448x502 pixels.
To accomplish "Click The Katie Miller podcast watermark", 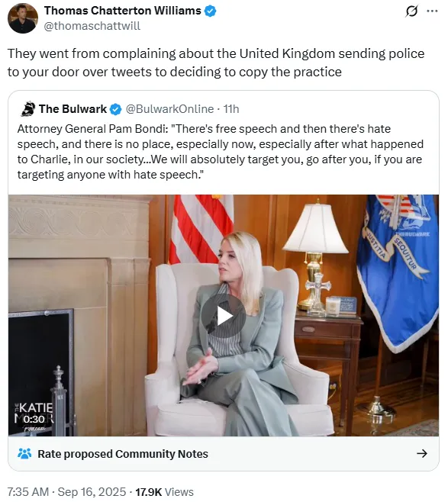I will (34, 416).
